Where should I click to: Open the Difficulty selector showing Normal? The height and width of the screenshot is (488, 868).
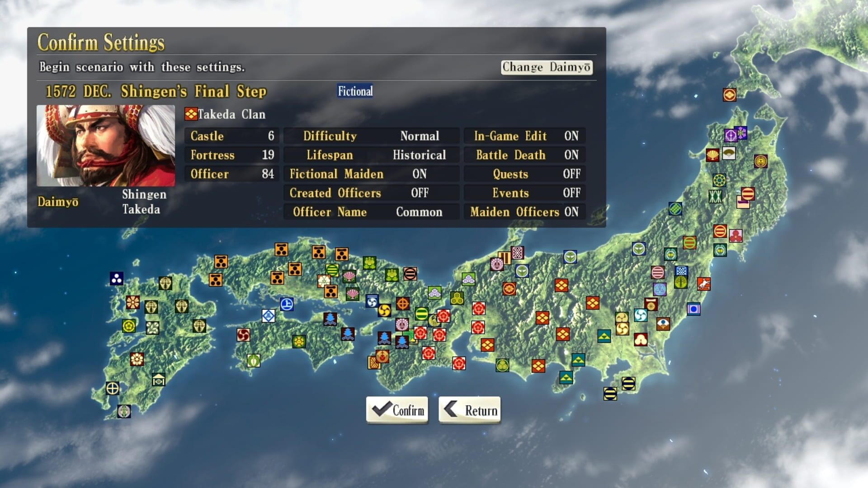370,136
